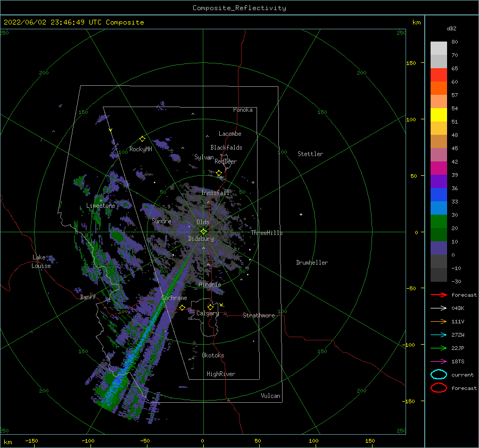The width and height of the screenshot is (479, 448).
Task: Select the orange 111V arrow icon
Action: click(x=439, y=321)
